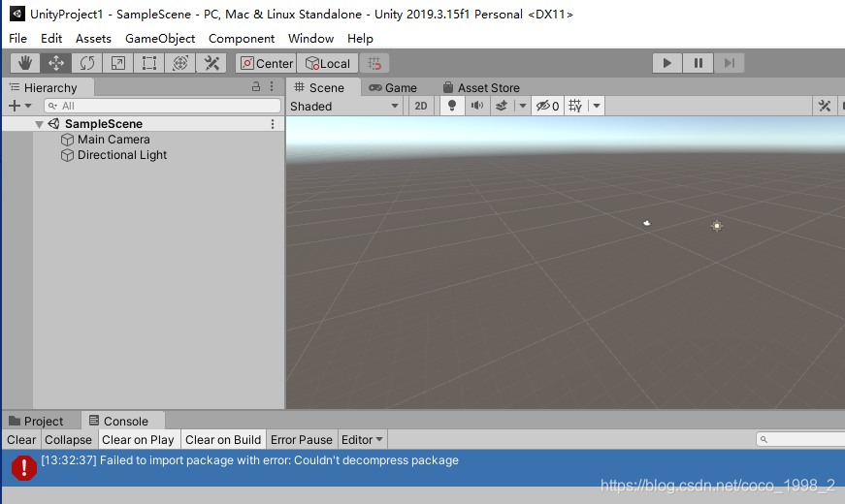845x504 pixels.
Task: Toggle scene grid visibility
Action: pyautogui.click(x=575, y=106)
